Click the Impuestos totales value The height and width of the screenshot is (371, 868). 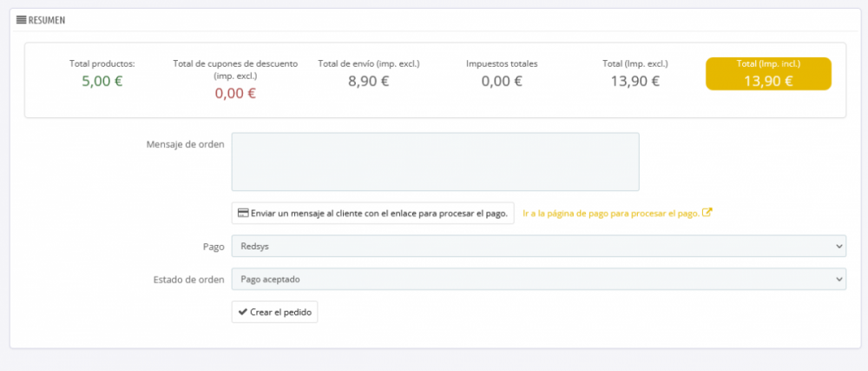tap(502, 81)
